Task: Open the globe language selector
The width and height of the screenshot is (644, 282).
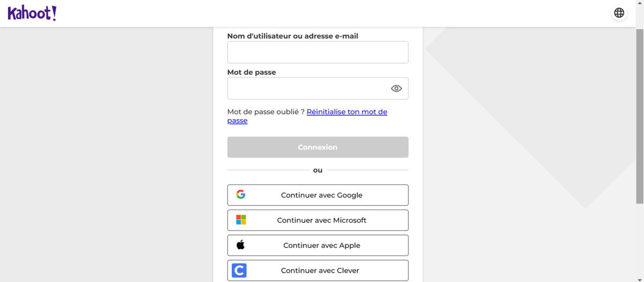Action: point(619,13)
